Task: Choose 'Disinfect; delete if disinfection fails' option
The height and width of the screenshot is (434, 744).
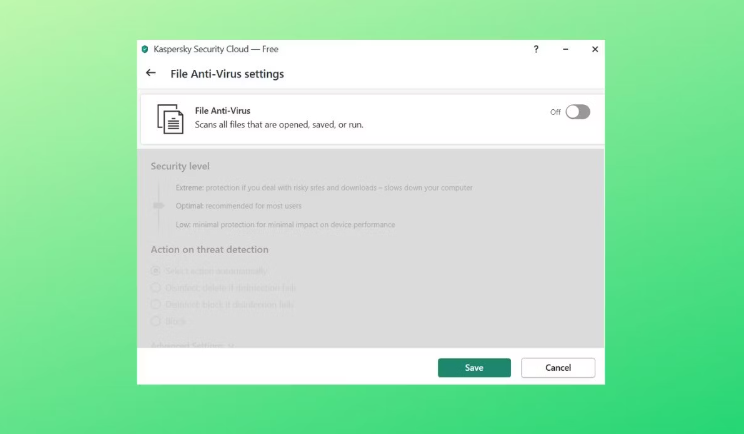Action: click(x=155, y=287)
